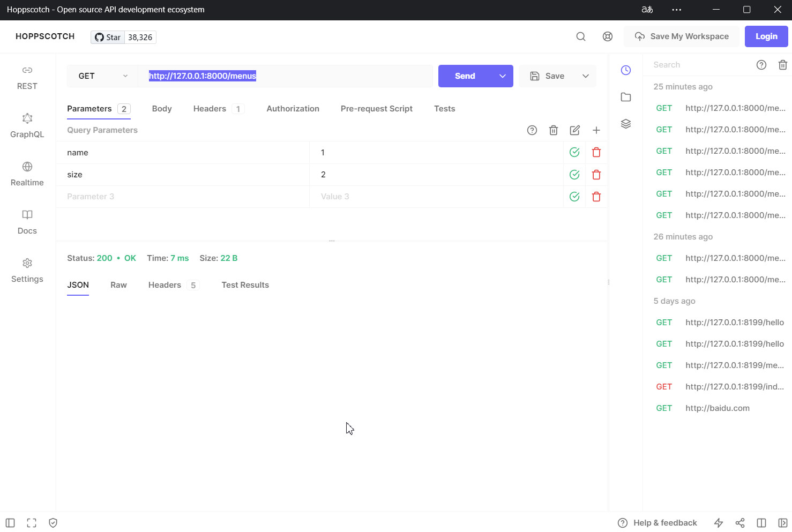The width and height of the screenshot is (792, 532).
Task: Open interceptor shield icon in footer
Action: (x=53, y=523)
